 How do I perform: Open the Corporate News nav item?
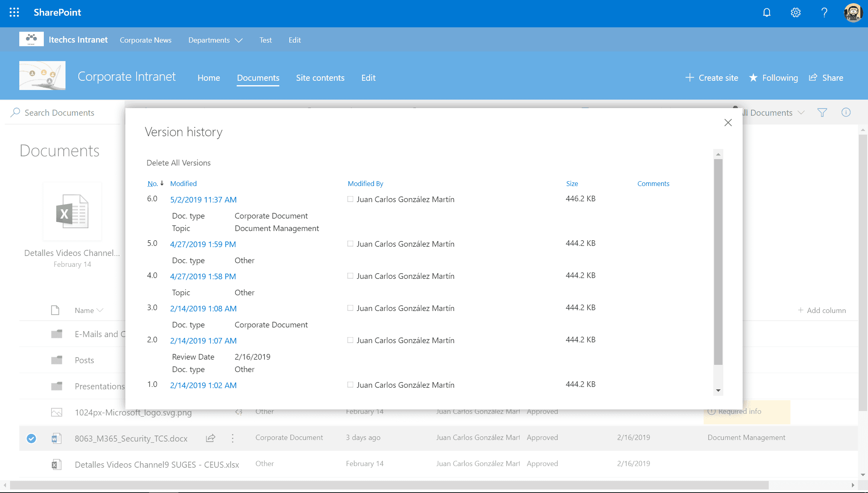(145, 40)
